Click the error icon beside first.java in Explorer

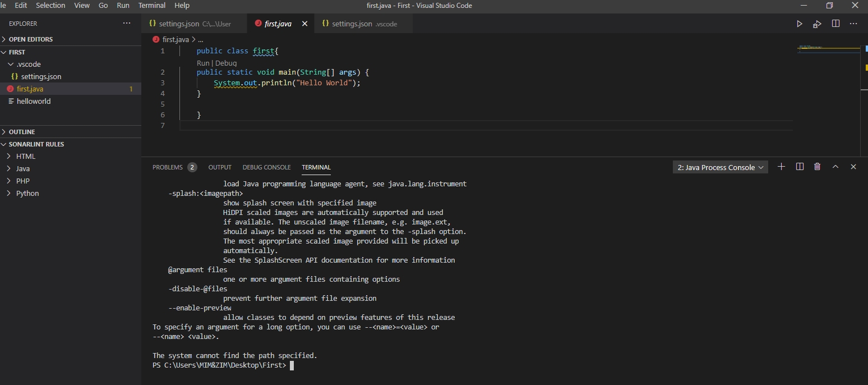(x=10, y=89)
